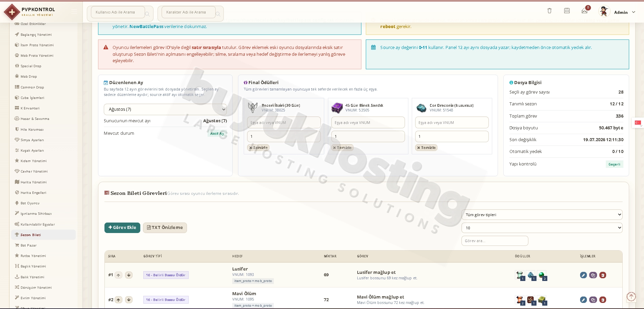Clear the Cor Draconis reward with Temizle
Screen dimensions: 644x309
click(x=426, y=148)
